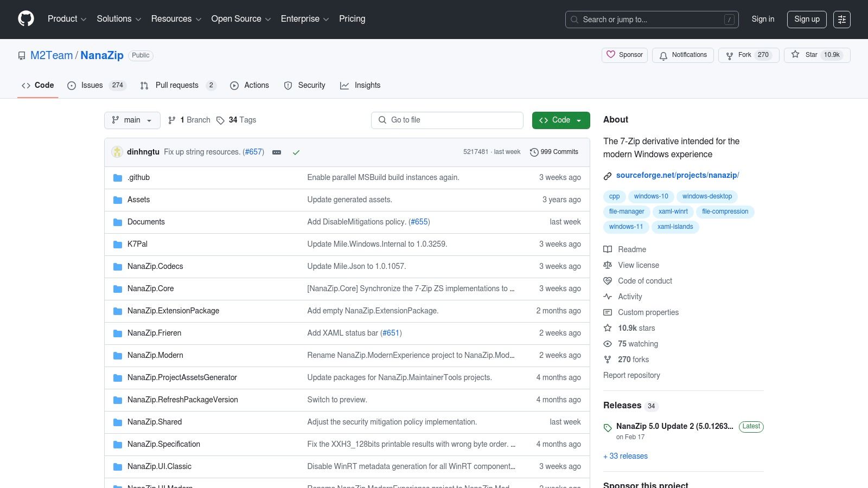868x488 pixels.
Task: Open the #651 pull request link
Action: click(x=391, y=333)
